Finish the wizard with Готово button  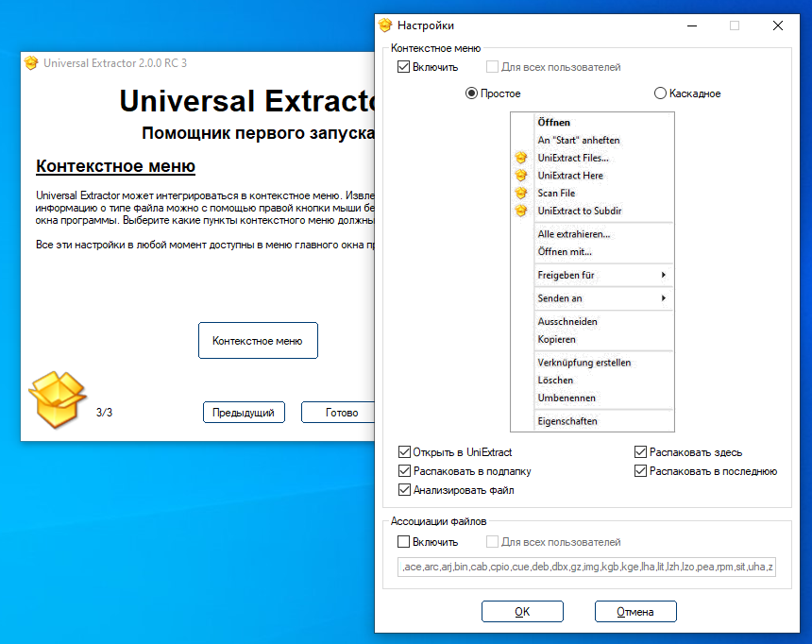(339, 413)
